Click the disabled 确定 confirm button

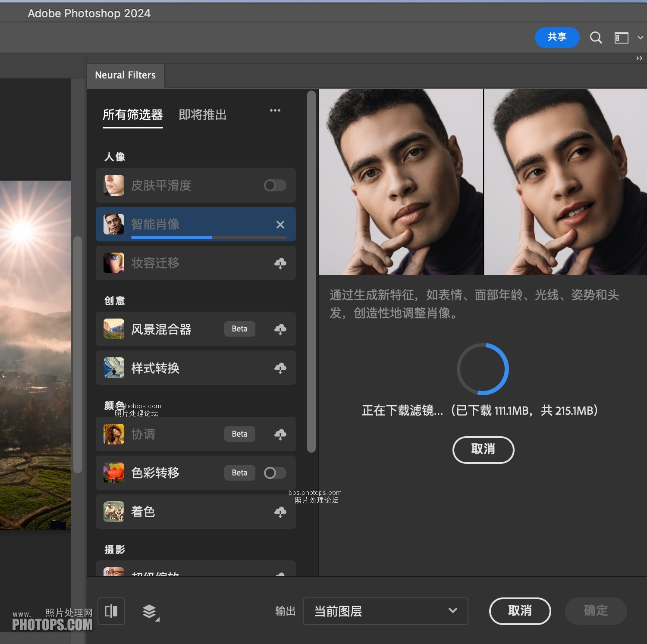(596, 611)
